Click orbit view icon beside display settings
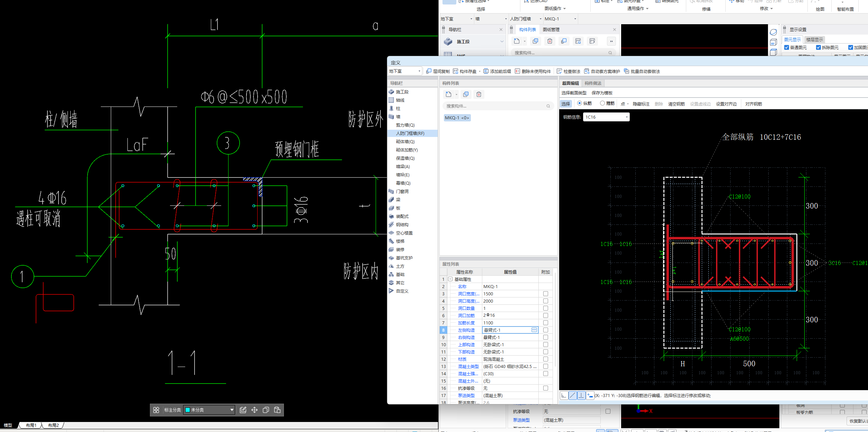Image resolution: width=868 pixels, height=432 pixels. pos(773,32)
